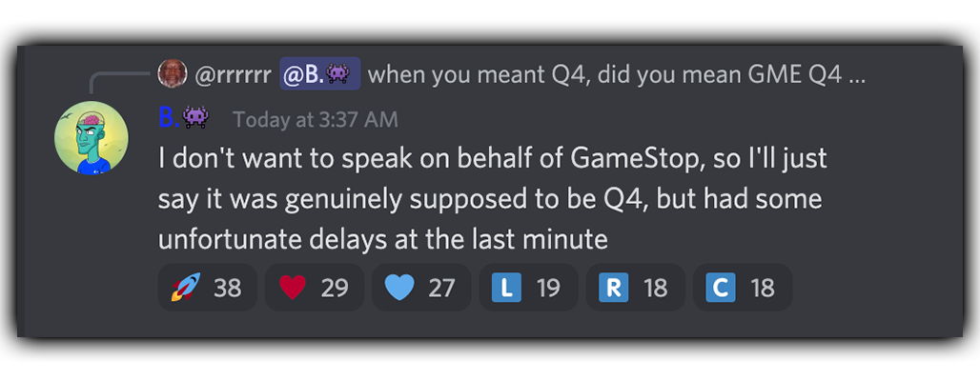
Task: Click the regional indicator C emoji icon
Action: click(x=720, y=288)
